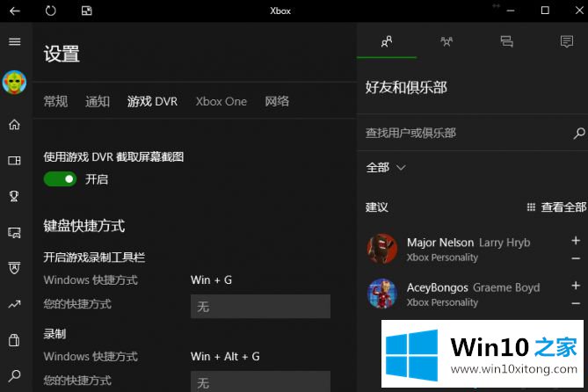Click the full screen view icon

(87, 11)
